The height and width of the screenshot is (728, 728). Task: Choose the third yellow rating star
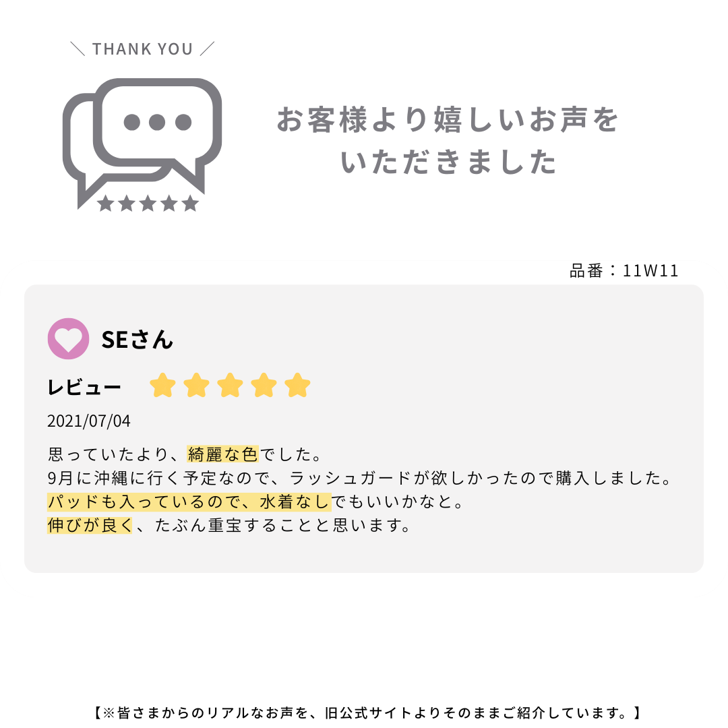(230, 386)
